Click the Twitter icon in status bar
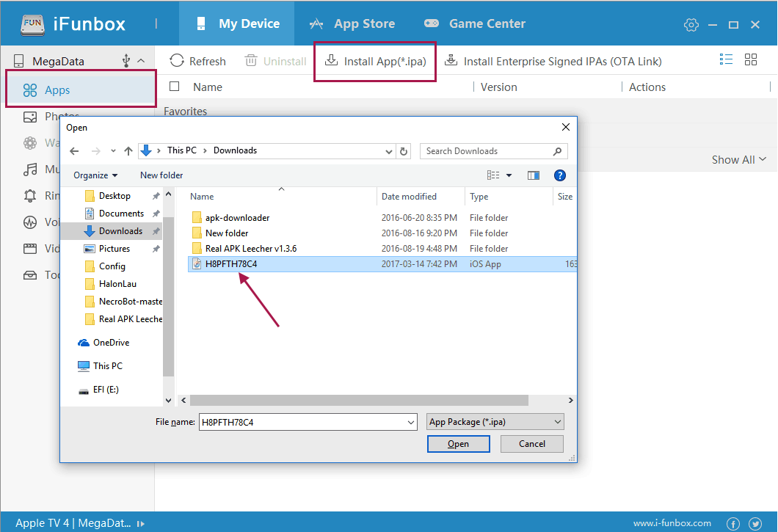This screenshot has width=778, height=532. [x=755, y=524]
